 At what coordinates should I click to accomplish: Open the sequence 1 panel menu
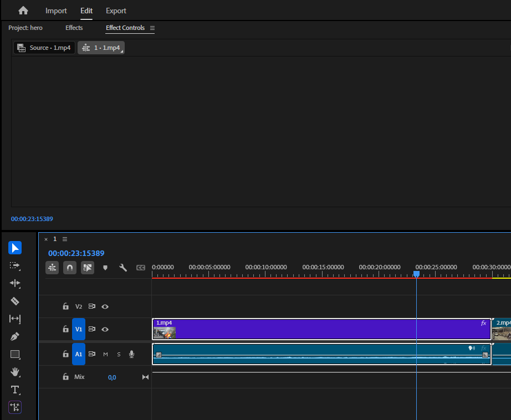[65, 239]
